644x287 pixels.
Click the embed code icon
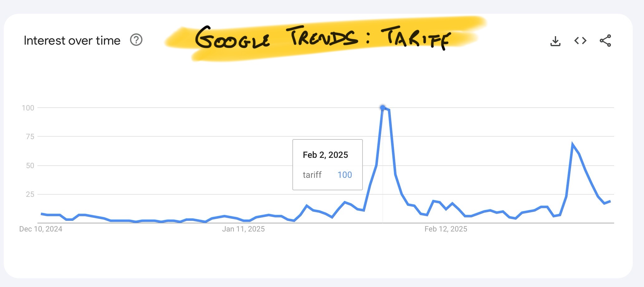580,41
